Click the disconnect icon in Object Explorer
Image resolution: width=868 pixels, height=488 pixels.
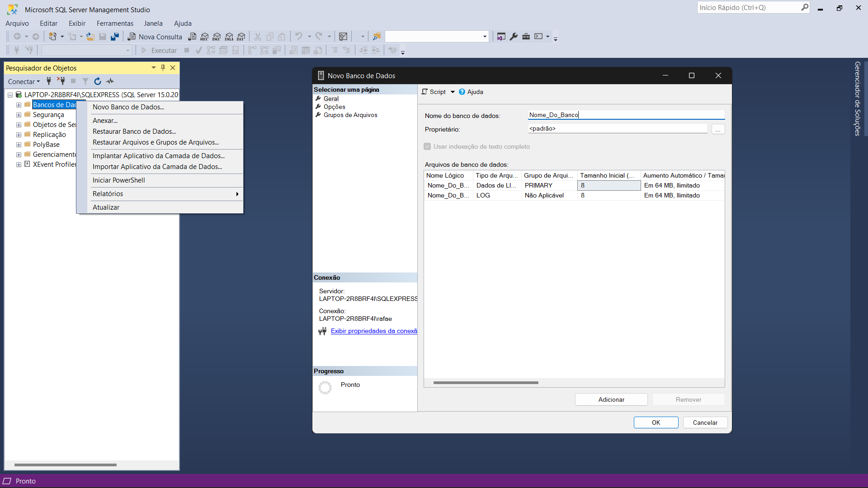61,81
